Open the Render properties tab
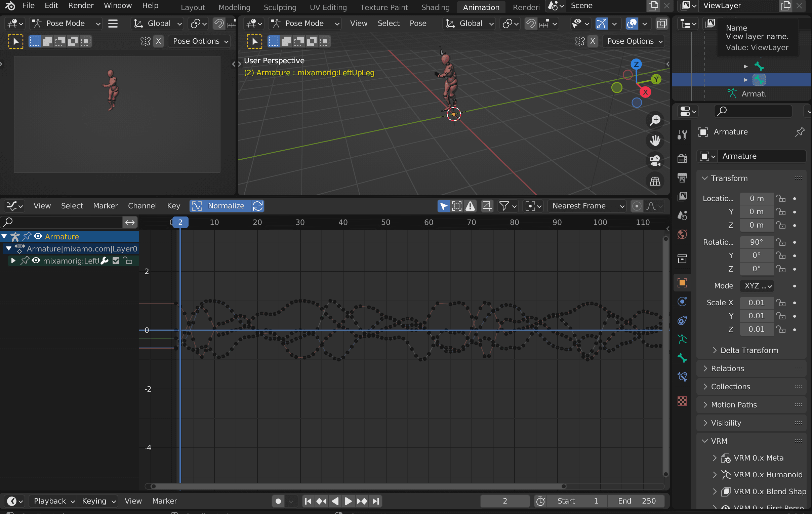Viewport: 812px width, 514px height. click(682, 158)
